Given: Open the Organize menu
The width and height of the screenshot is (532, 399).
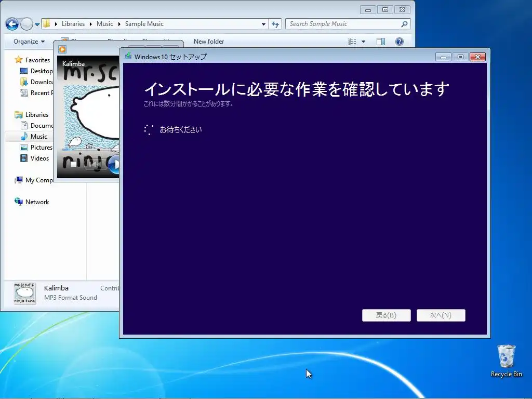Looking at the screenshot, I should click(29, 42).
